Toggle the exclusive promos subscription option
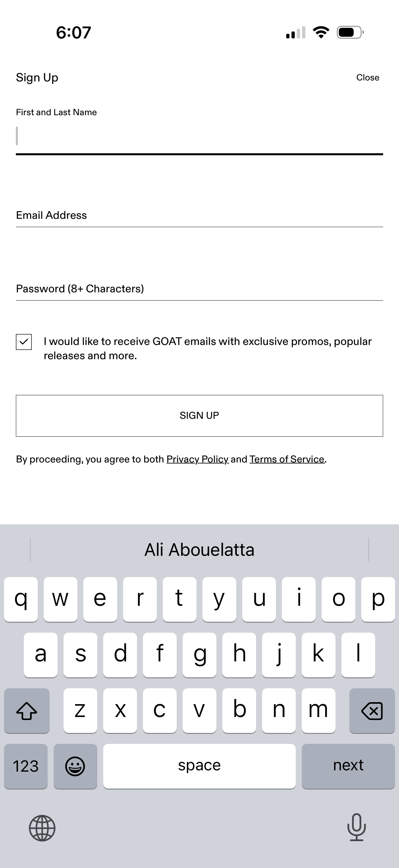 click(23, 342)
